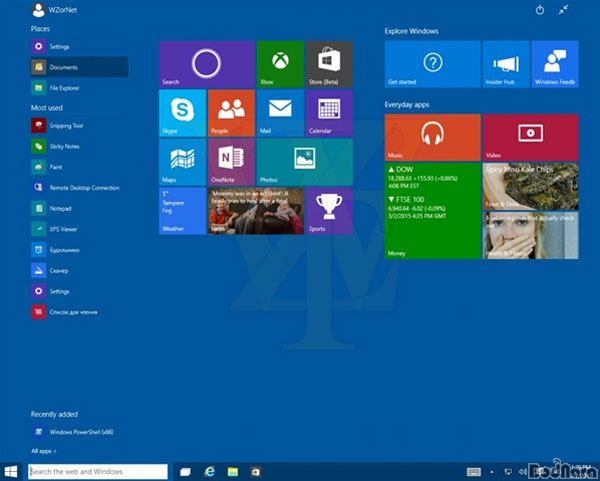Launch Sticky Notes from Most used

[x=79, y=146]
